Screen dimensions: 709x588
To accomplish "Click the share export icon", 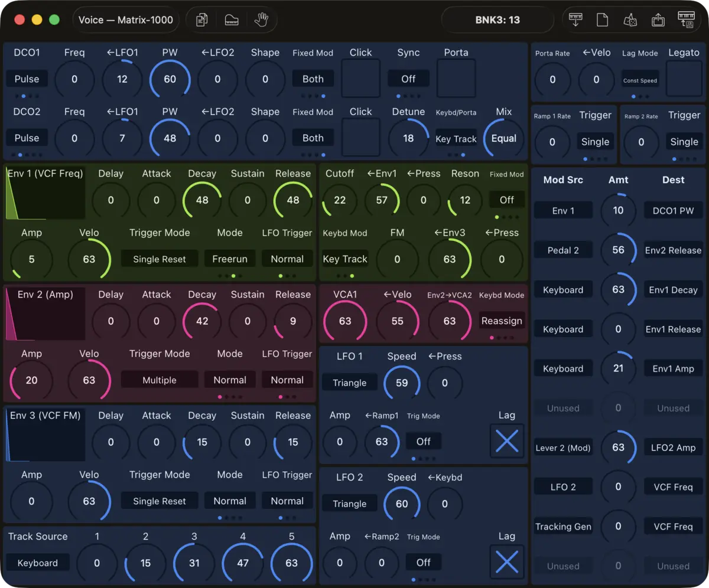I will click(658, 20).
